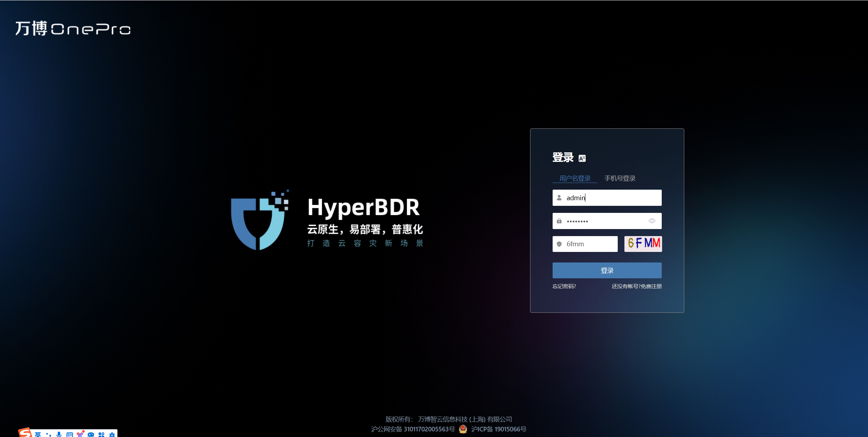Open the 沪ICP备 19015066号 link

coord(499,429)
